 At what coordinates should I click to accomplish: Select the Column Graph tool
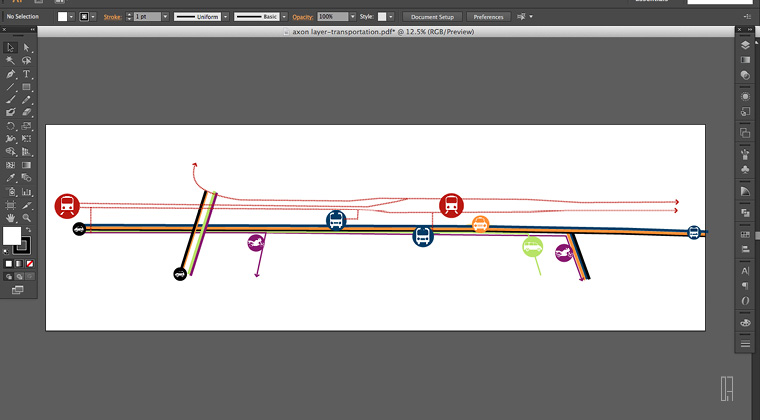tap(27, 192)
